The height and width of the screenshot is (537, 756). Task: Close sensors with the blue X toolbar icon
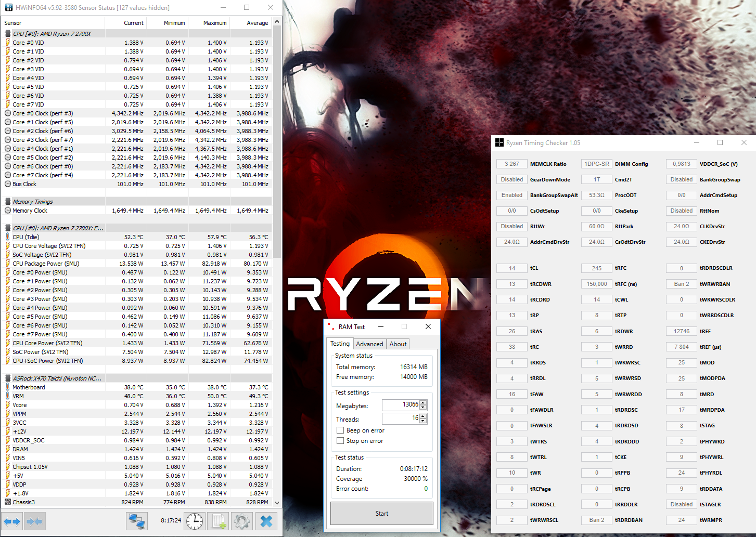point(266,521)
